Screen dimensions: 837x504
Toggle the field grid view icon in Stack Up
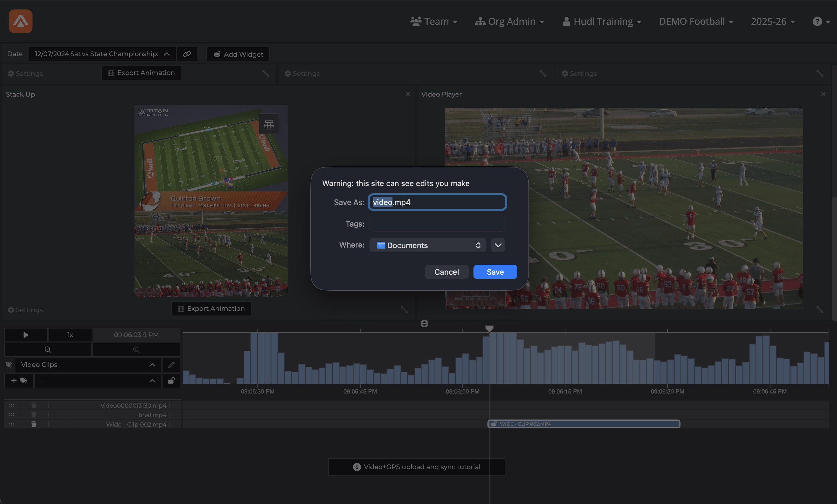tap(269, 124)
